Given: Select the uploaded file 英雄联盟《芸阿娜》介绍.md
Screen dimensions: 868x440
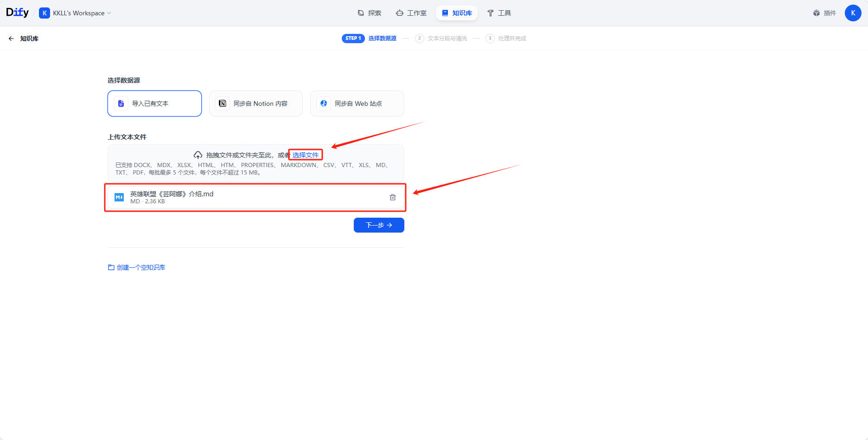Looking at the screenshot, I should pos(255,197).
